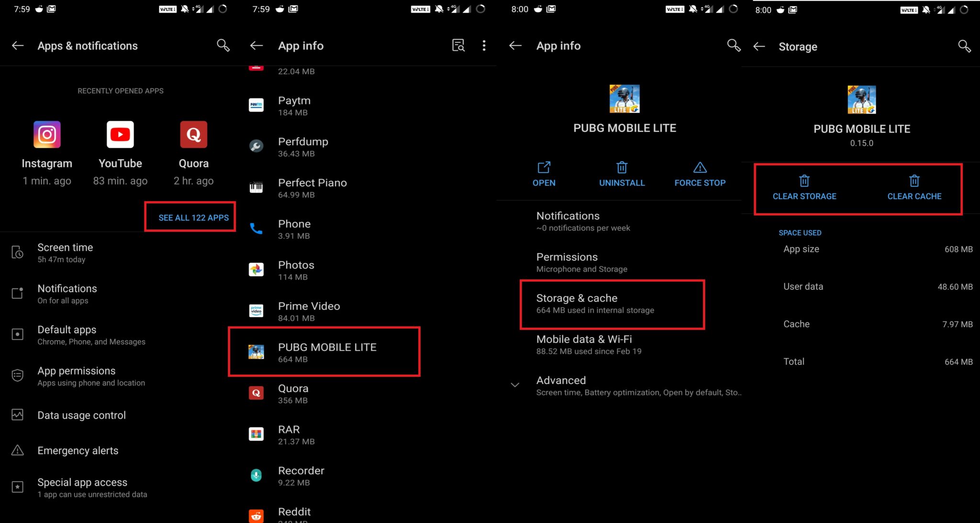
Task: Open the Instagram recent app icon
Action: (47, 135)
